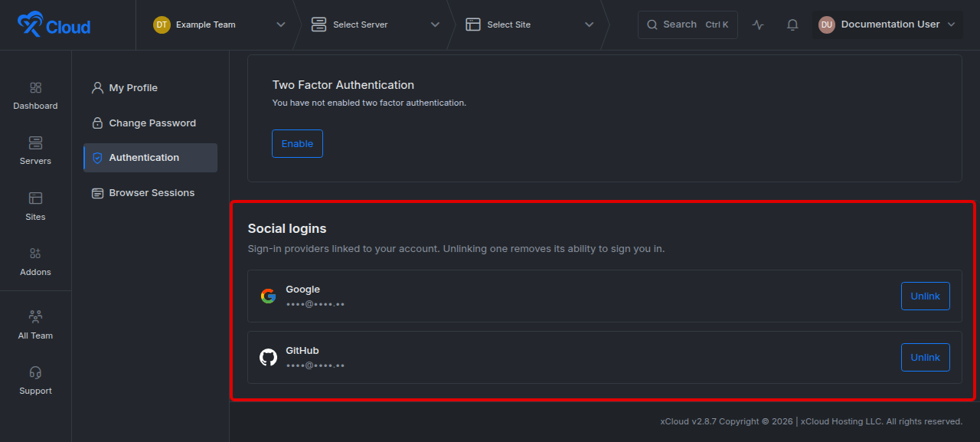Click the Change Password lock icon
This screenshot has height=442, width=980.
click(97, 123)
